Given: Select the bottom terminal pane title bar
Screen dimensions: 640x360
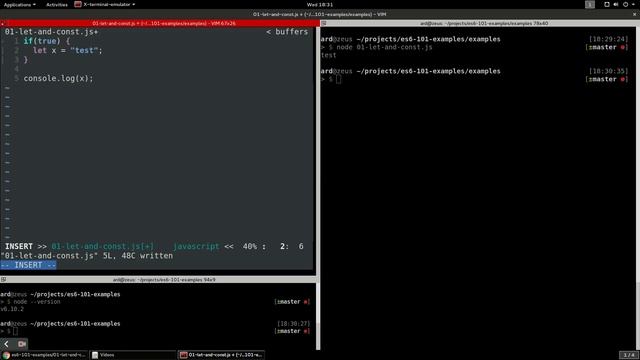Looking at the screenshot, I should [158, 280].
